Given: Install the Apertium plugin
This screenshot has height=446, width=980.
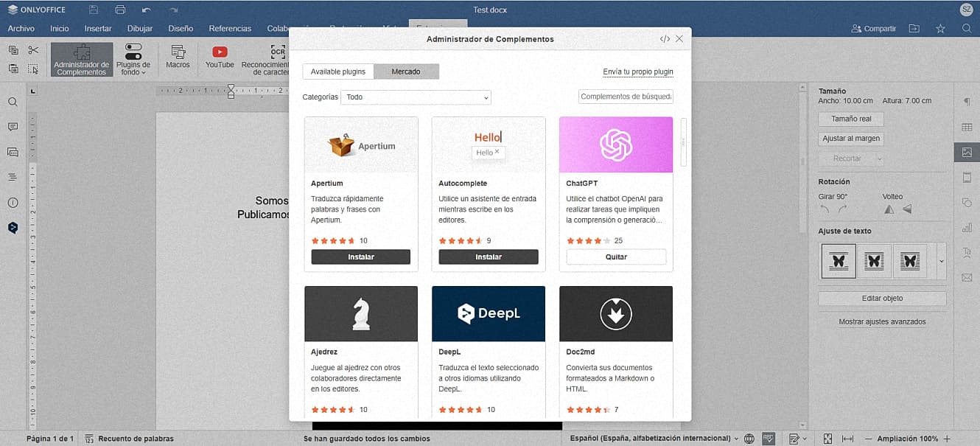Looking at the screenshot, I should [360, 257].
